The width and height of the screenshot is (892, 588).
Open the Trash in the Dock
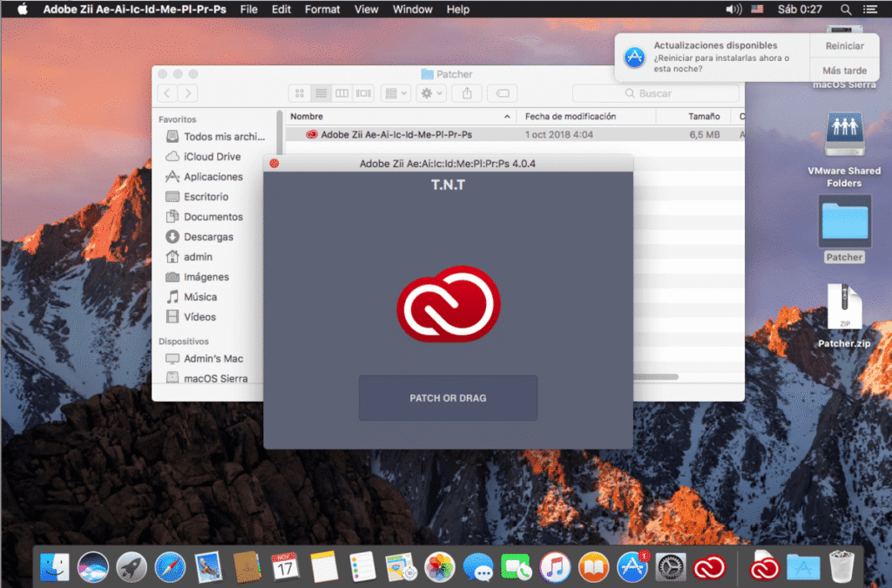click(841, 567)
